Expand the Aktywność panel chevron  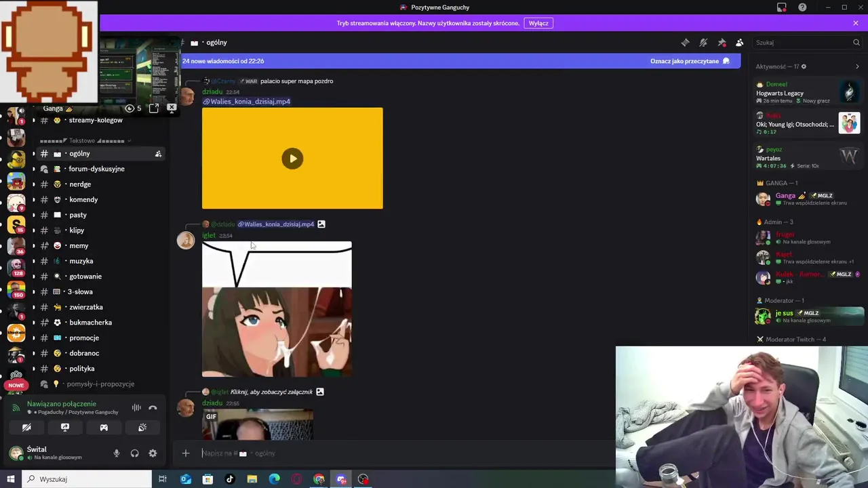point(857,66)
